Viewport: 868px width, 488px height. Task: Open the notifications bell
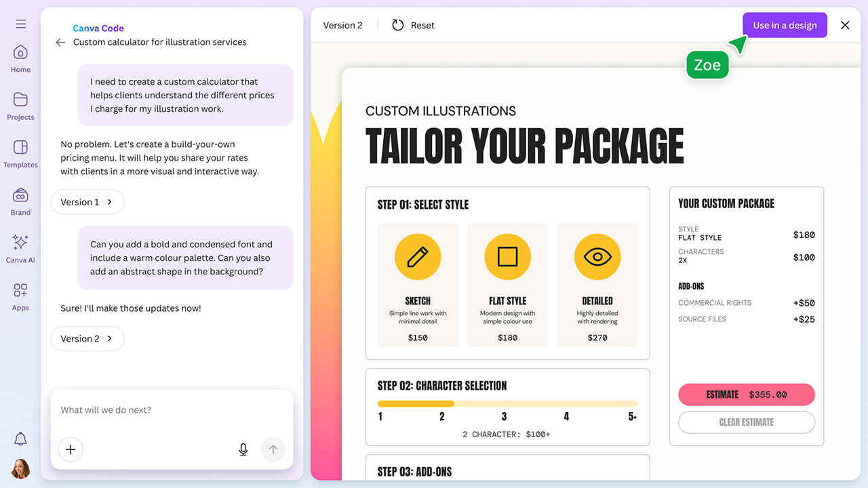[20, 439]
